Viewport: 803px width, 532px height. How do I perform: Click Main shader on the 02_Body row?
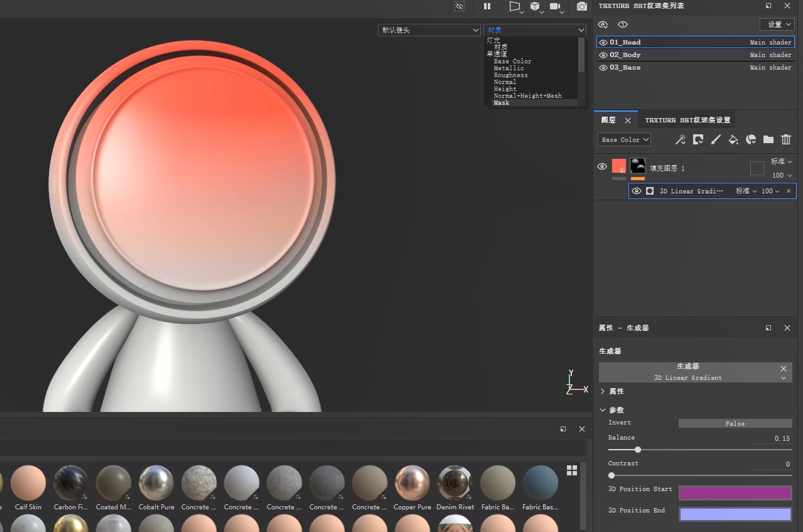point(770,55)
